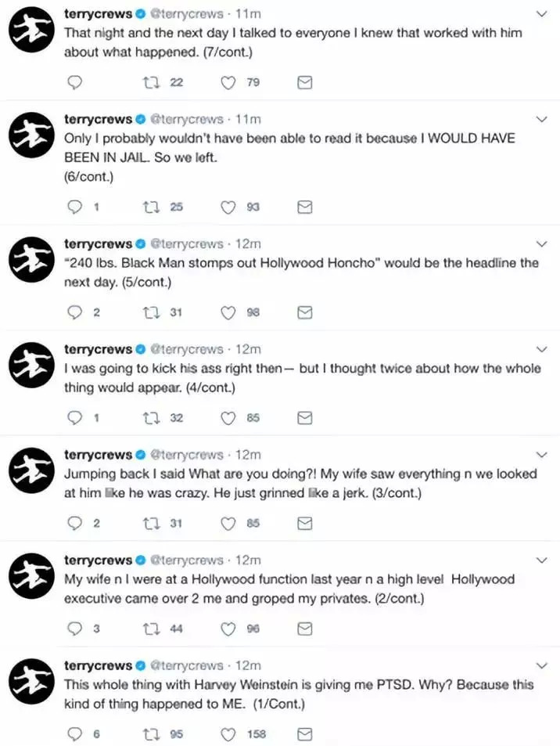
Task: Expand options chevron on 5/cont. tweet
Action: 540,244
